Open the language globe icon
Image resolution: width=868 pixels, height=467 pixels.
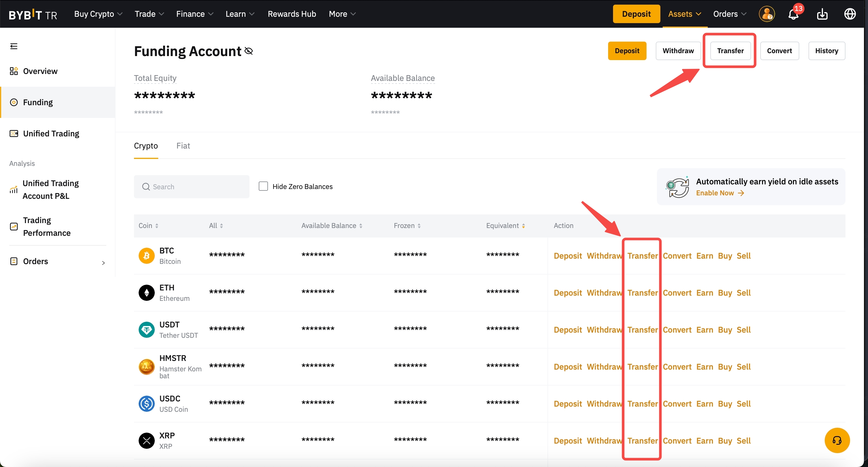(x=850, y=14)
